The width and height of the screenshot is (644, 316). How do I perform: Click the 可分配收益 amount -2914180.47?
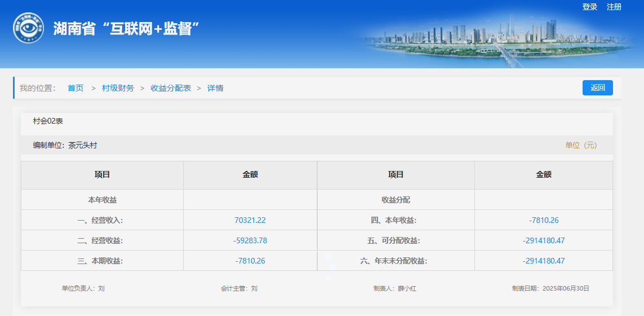tap(544, 240)
